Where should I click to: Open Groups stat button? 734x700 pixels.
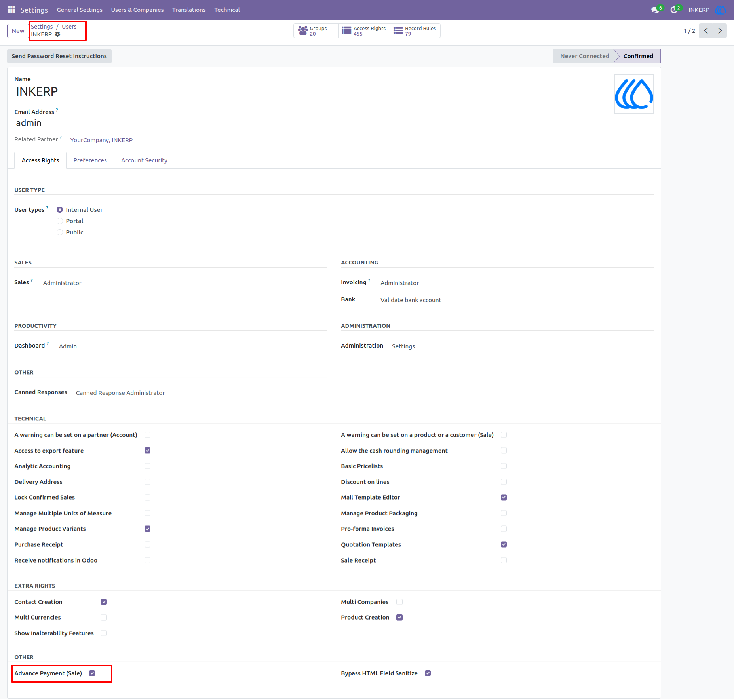[316, 31]
